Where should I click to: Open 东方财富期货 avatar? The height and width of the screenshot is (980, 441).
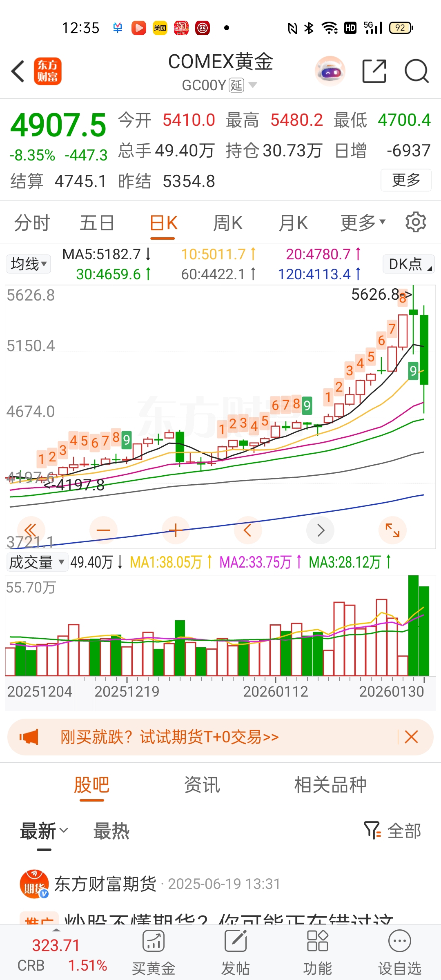[x=34, y=884]
